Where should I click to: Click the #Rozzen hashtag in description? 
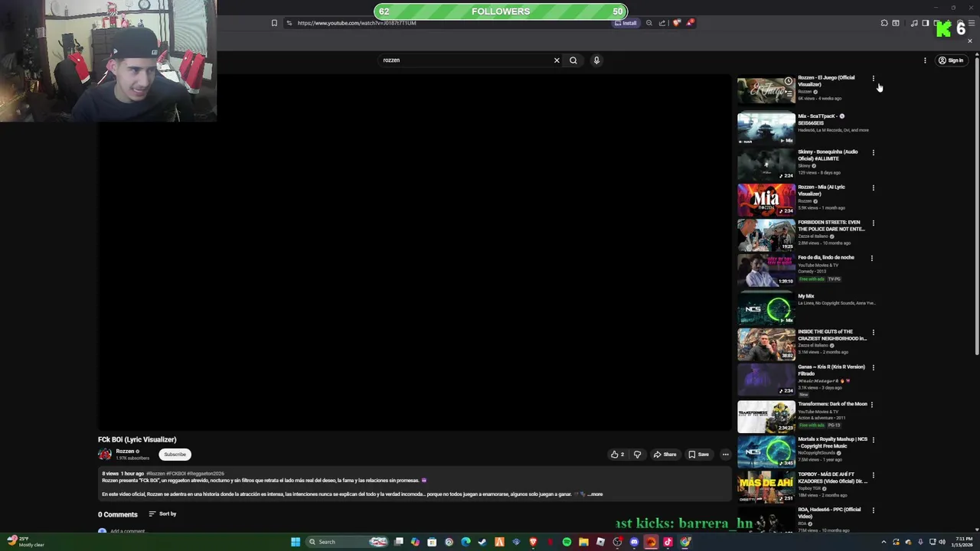click(155, 474)
